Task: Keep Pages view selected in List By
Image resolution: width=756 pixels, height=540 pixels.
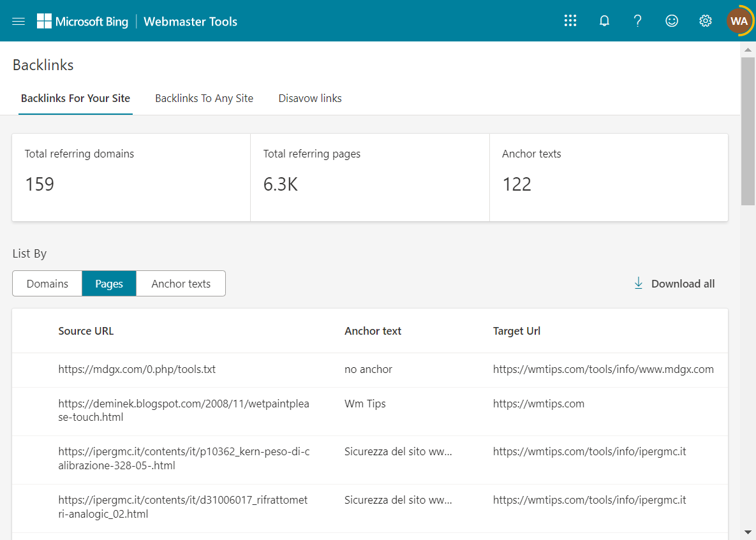Action: [x=108, y=283]
